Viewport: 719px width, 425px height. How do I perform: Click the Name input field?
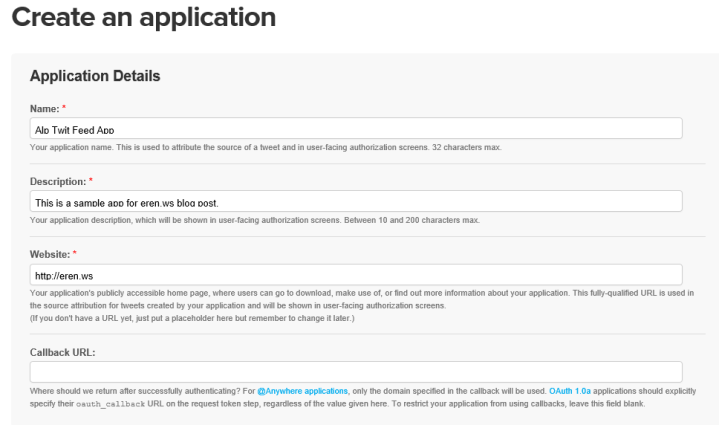(356, 129)
